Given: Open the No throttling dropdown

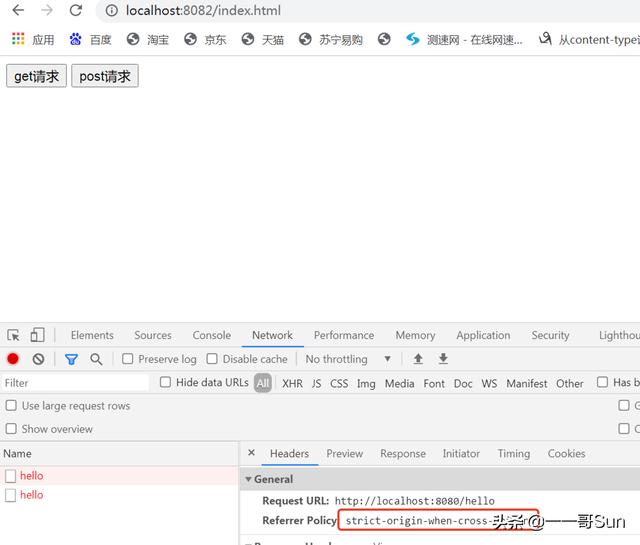Looking at the screenshot, I should [348, 359].
